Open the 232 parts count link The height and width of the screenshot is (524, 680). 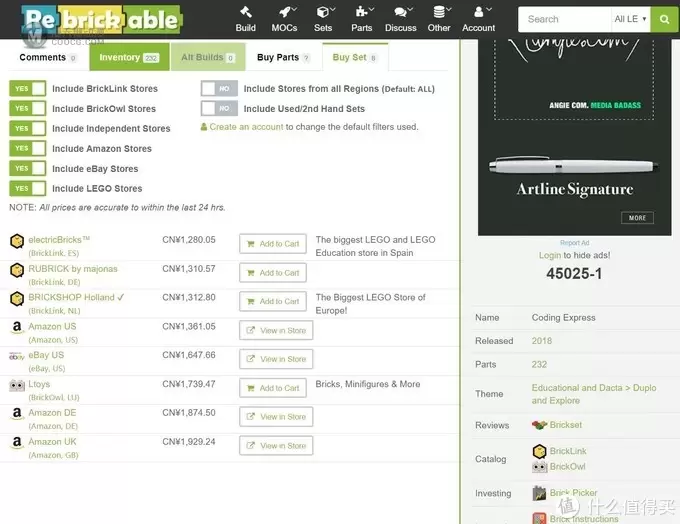click(x=539, y=364)
